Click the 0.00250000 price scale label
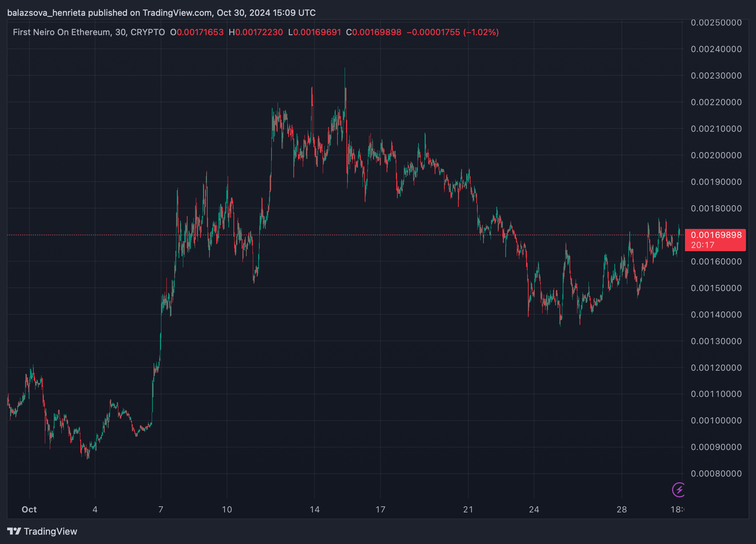The image size is (756, 544). 716,23
